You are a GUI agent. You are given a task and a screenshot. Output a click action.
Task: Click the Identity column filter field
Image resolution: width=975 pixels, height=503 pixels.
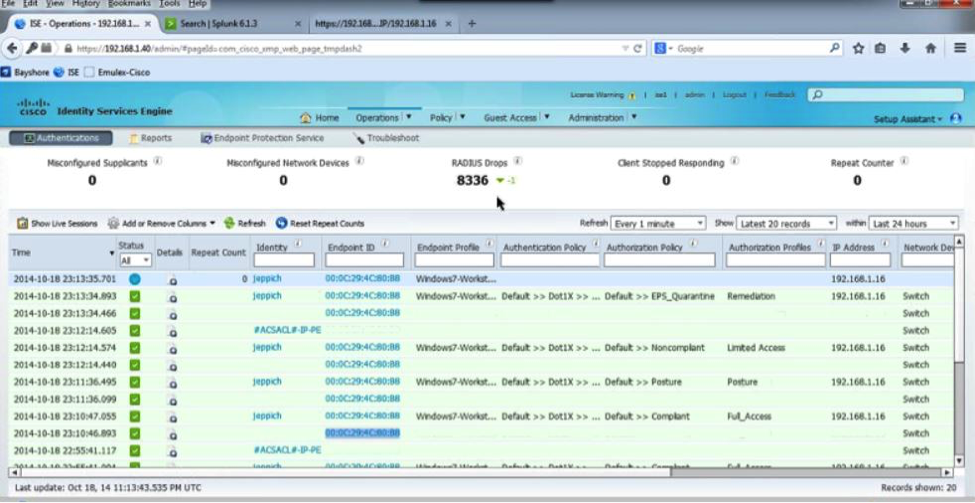(284, 260)
